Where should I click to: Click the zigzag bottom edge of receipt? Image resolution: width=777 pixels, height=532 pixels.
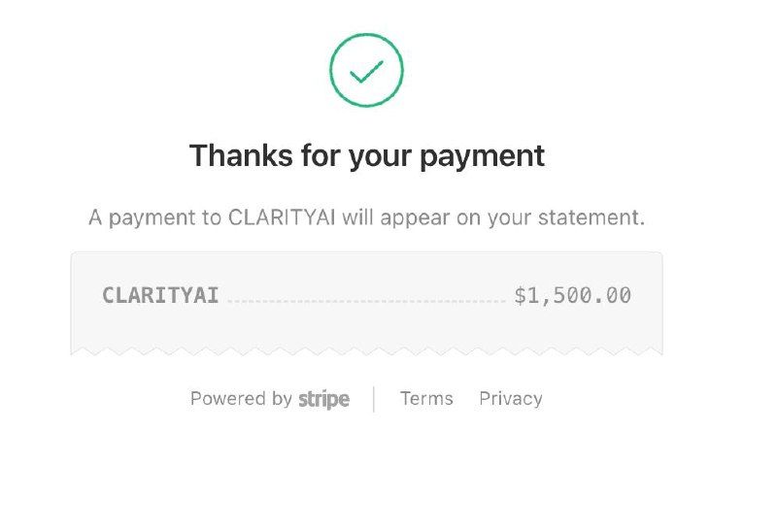coord(366,350)
